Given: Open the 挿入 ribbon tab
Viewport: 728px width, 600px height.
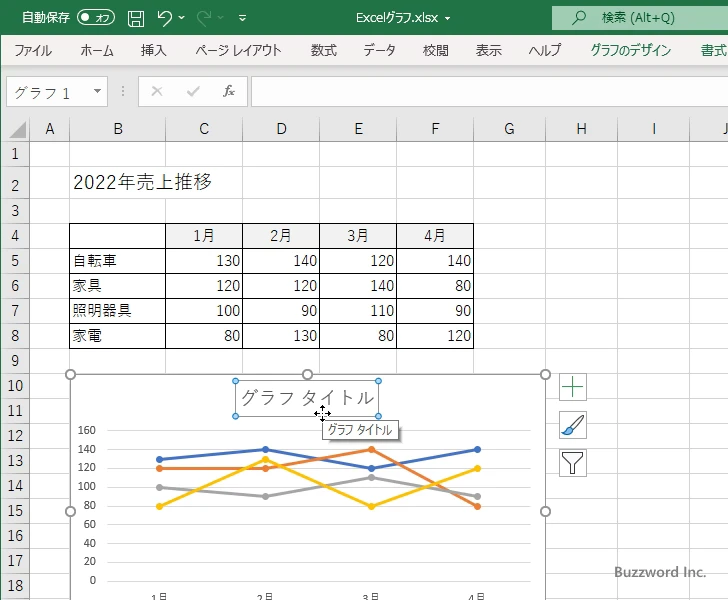Looking at the screenshot, I should (153, 50).
